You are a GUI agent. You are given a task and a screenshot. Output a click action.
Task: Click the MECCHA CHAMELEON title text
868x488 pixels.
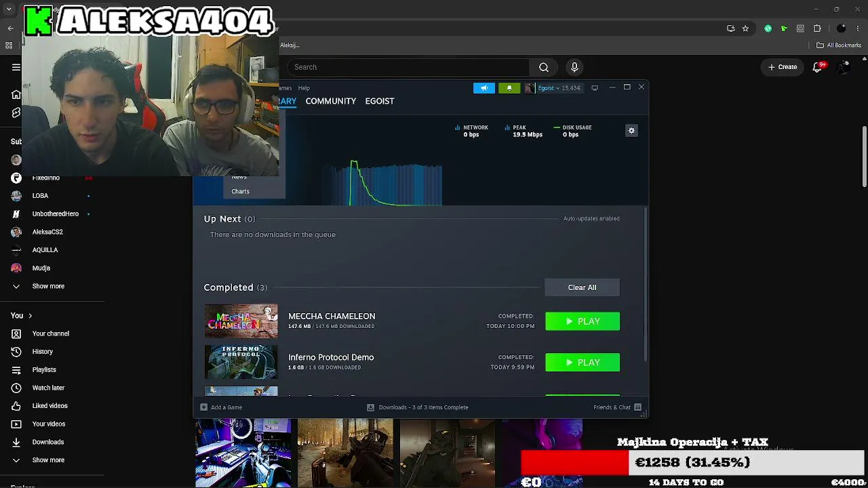(332, 316)
